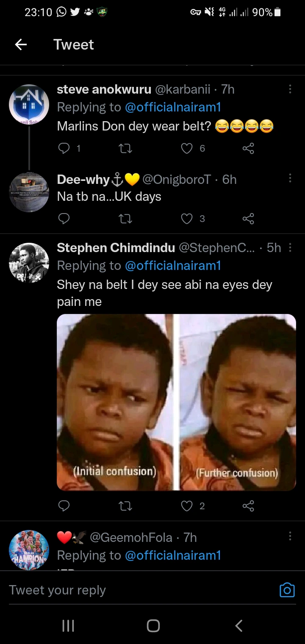Open more options for steve anokwuru's tweet
The height and width of the screenshot is (644, 305).
pyautogui.click(x=290, y=89)
